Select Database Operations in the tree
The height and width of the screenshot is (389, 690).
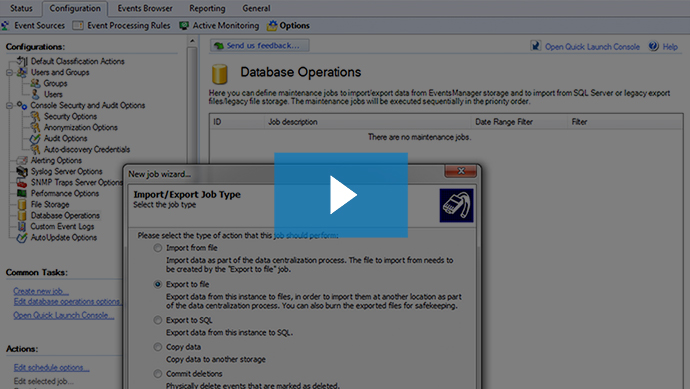pos(65,216)
